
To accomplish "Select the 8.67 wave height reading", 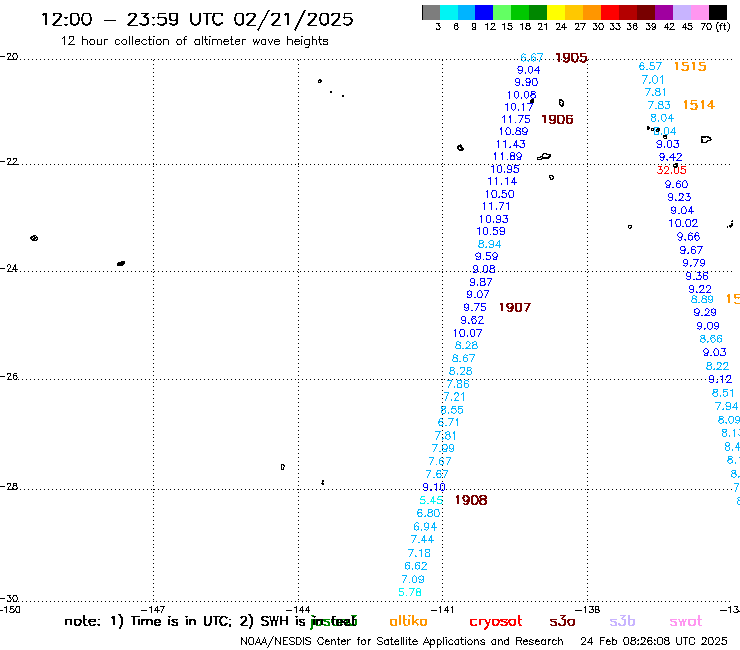I will click(x=463, y=358).
